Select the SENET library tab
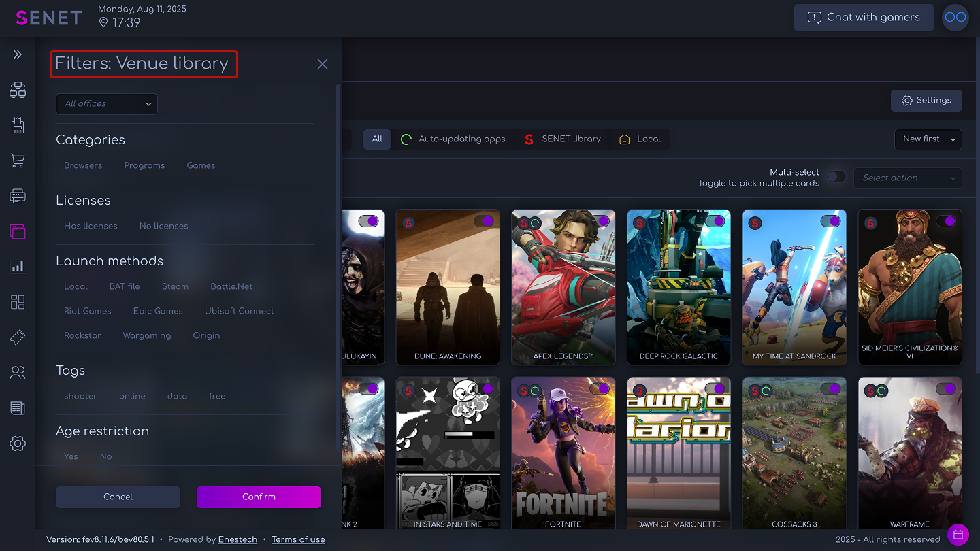This screenshot has height=551, width=980. [x=563, y=139]
